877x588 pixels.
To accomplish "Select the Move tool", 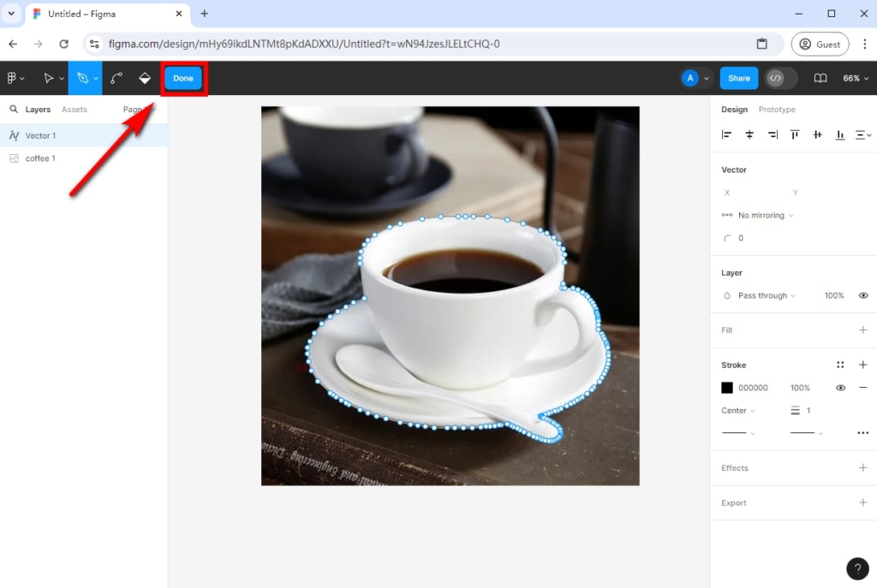I will [x=49, y=77].
